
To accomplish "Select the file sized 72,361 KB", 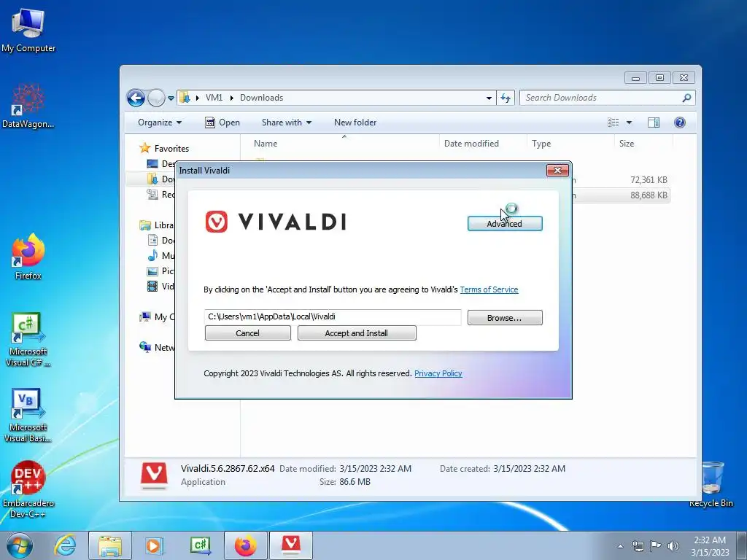I will coord(621,180).
